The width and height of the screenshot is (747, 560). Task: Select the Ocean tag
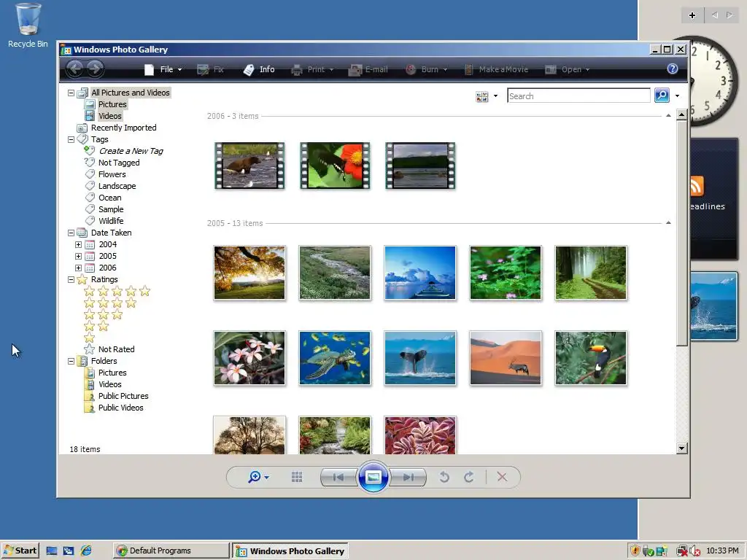110,198
